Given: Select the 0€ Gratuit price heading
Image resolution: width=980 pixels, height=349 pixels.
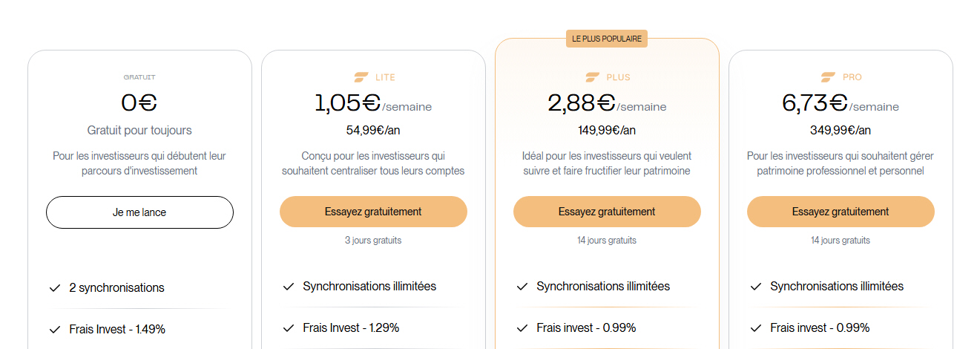Looking at the screenshot, I should (x=139, y=102).
